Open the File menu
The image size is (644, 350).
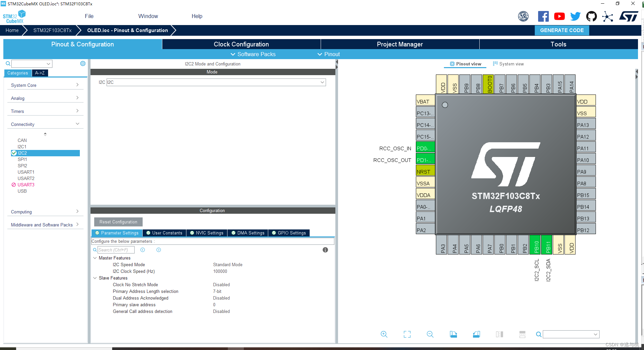point(89,16)
